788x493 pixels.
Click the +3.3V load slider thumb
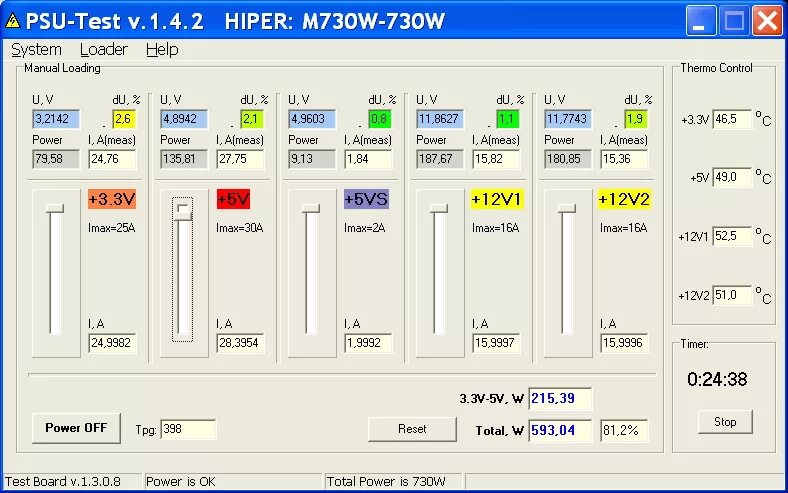55,208
